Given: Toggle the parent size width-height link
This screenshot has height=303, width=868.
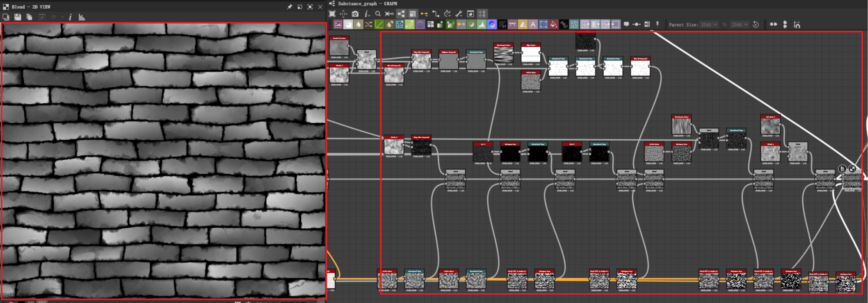Looking at the screenshot, I should pyautogui.click(x=724, y=25).
